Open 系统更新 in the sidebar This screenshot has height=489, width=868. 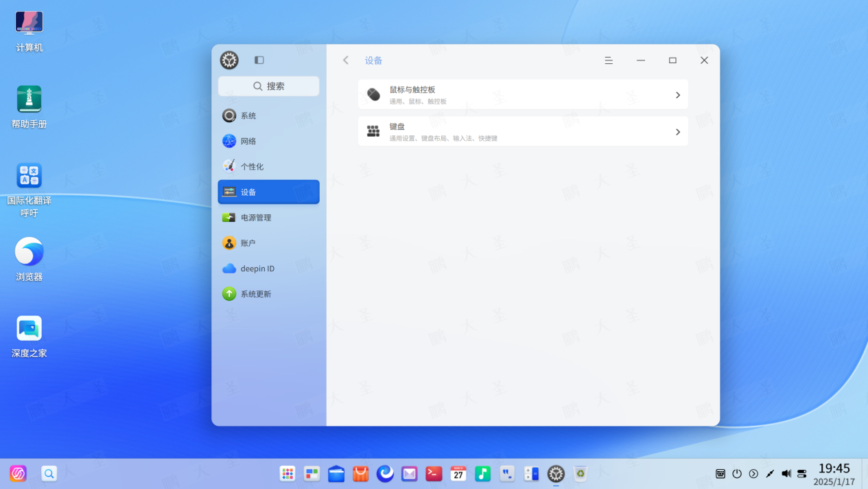(268, 293)
